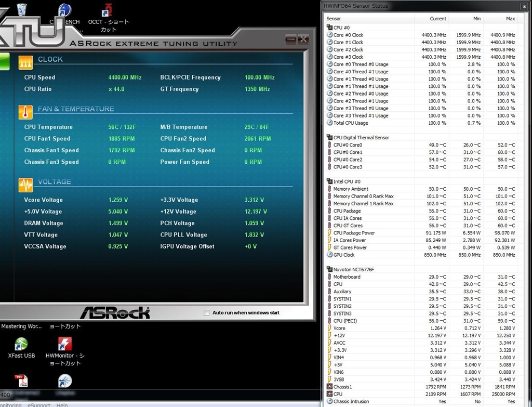The height and width of the screenshot is (407, 532).
Task: Close the HWiNFO64 Sensor Status window
Action: coord(525,6)
